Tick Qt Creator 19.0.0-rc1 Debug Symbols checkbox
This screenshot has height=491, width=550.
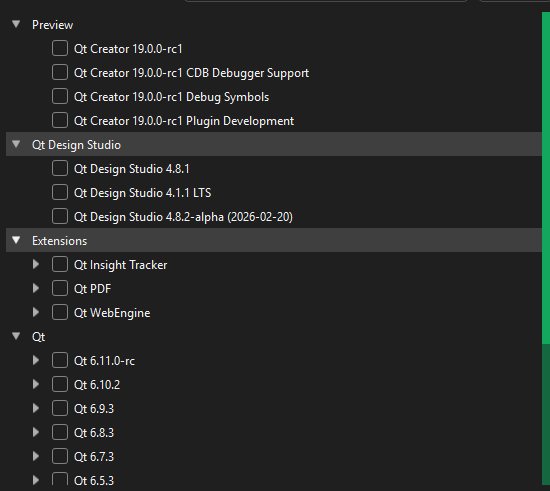click(x=60, y=96)
